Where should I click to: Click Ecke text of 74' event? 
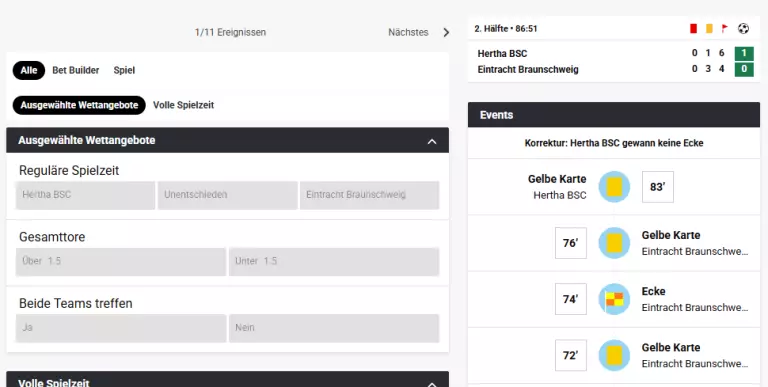point(653,291)
